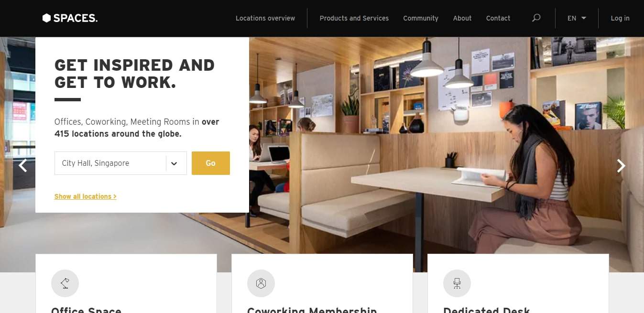
Task: Expand the EN language selector
Action: (x=577, y=18)
